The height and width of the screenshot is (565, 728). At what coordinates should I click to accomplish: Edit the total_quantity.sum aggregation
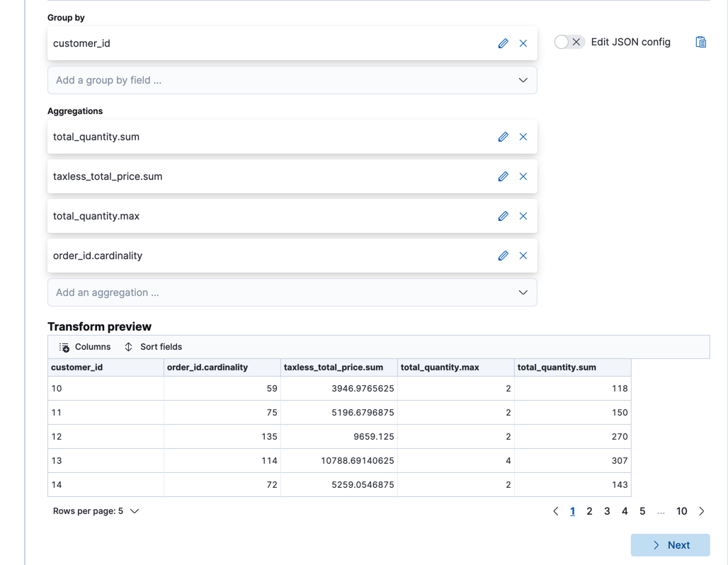coord(503,137)
